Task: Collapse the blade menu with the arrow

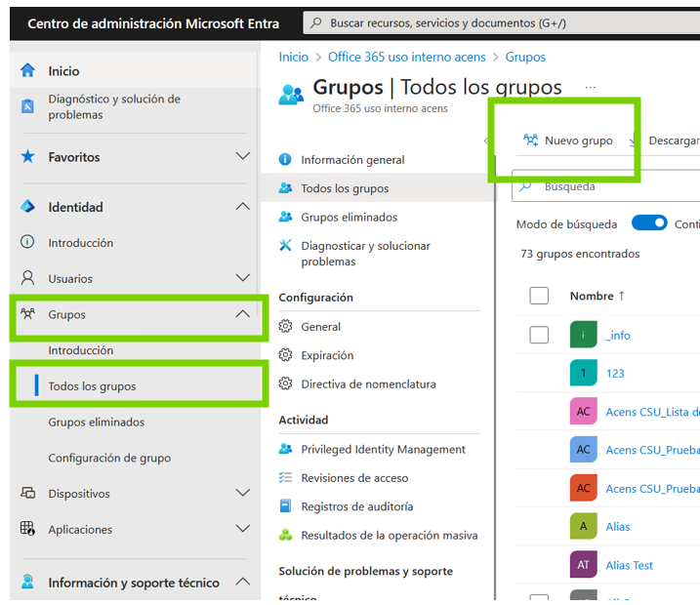Action: tap(486, 141)
